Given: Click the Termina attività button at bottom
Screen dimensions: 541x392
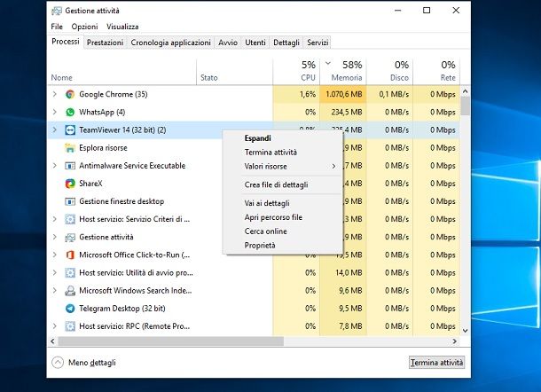Looking at the screenshot, I should [x=437, y=363].
